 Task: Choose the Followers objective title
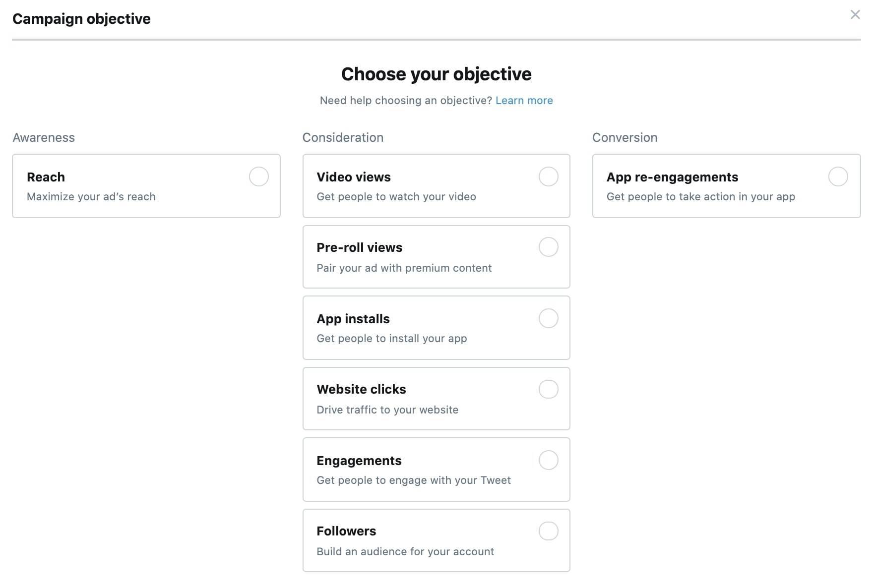tap(346, 531)
